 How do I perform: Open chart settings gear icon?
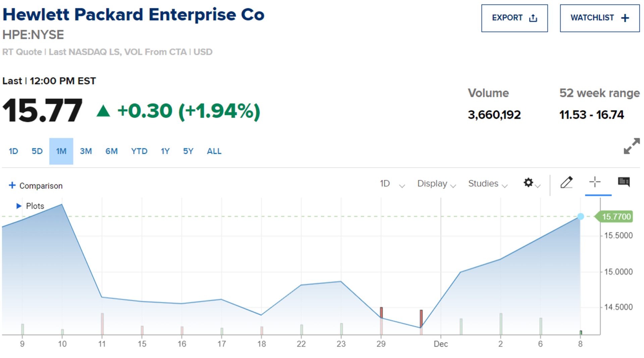point(528,183)
